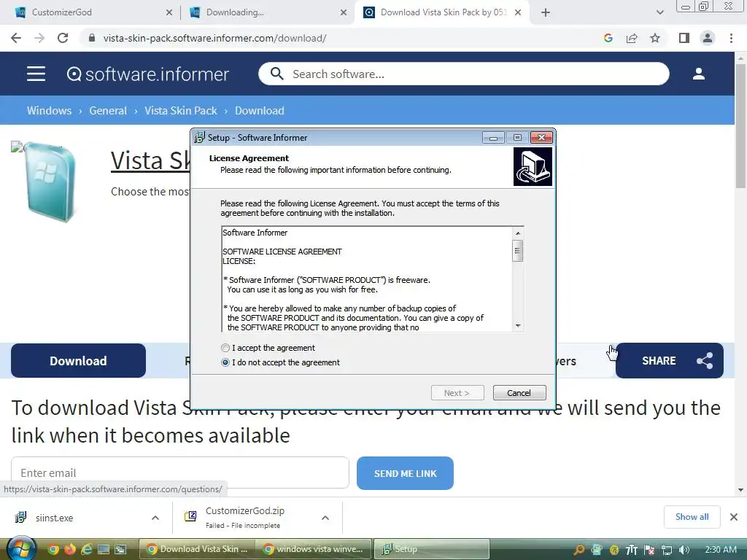The width and height of the screenshot is (747, 560).
Task: Launch Firefox from quick launch
Action: point(69,550)
